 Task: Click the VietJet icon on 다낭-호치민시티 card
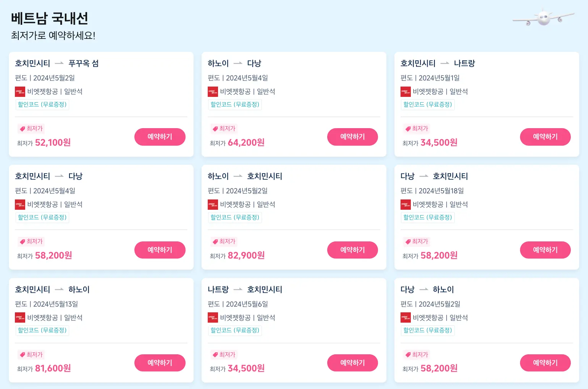pyautogui.click(x=406, y=204)
